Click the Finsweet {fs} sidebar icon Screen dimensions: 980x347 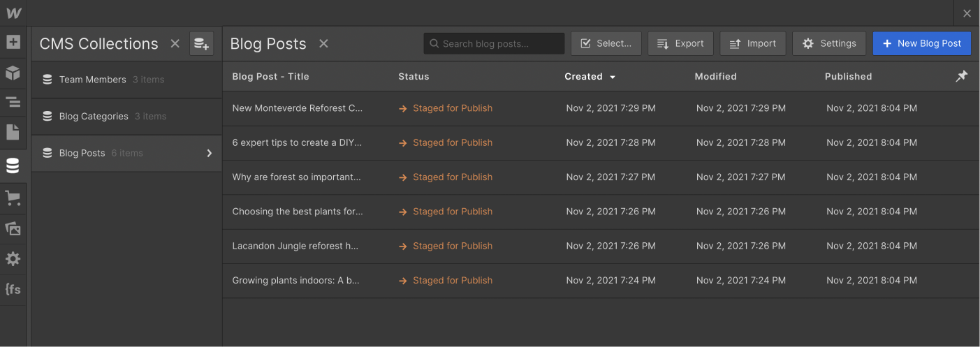click(x=13, y=289)
